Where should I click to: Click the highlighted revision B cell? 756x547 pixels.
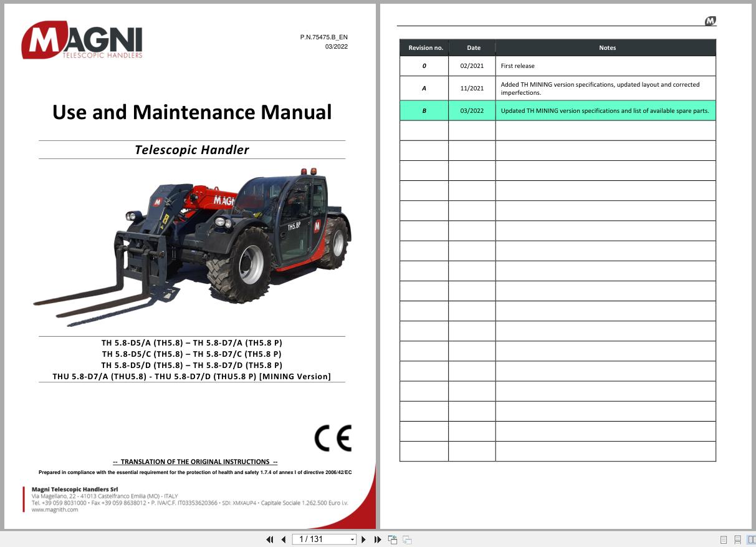tap(424, 111)
